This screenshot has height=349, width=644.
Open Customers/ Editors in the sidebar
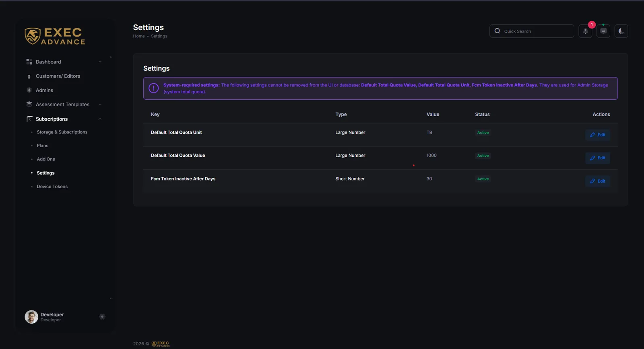(58, 76)
